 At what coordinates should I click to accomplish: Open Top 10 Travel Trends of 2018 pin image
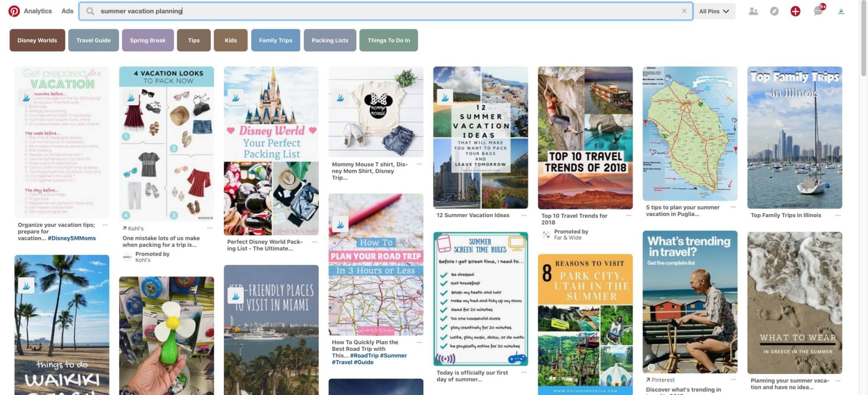point(585,138)
